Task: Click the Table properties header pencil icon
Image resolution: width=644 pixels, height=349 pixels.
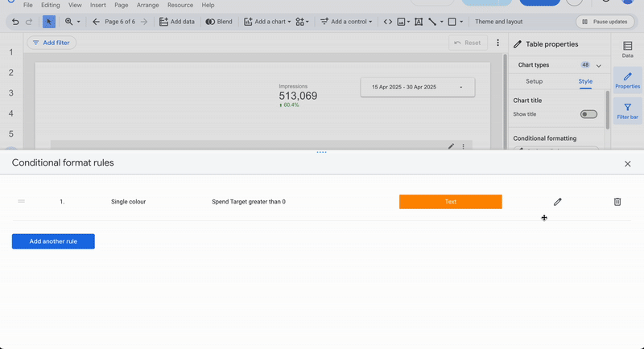Action: [x=518, y=44]
